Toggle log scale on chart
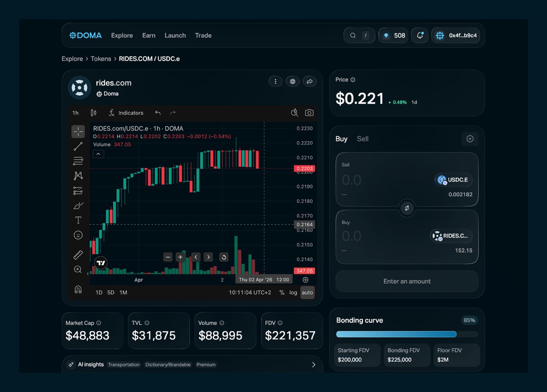 pos(293,293)
